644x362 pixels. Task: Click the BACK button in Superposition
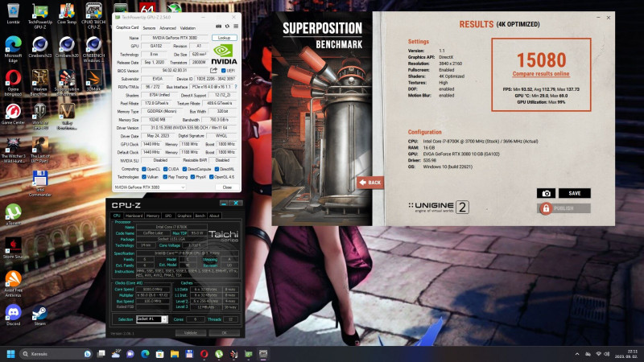(x=370, y=183)
